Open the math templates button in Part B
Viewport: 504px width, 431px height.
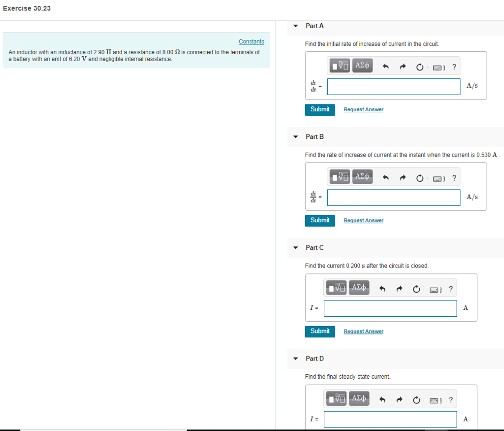(340, 177)
